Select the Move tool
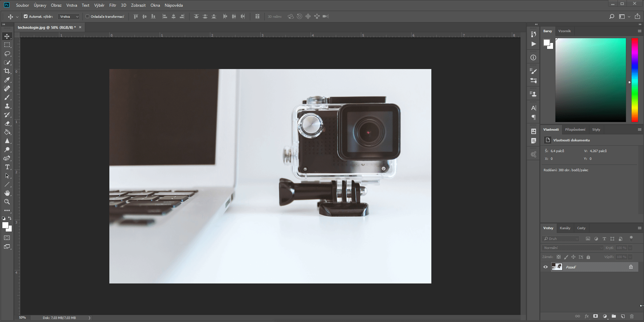The width and height of the screenshot is (644, 322). tap(7, 36)
